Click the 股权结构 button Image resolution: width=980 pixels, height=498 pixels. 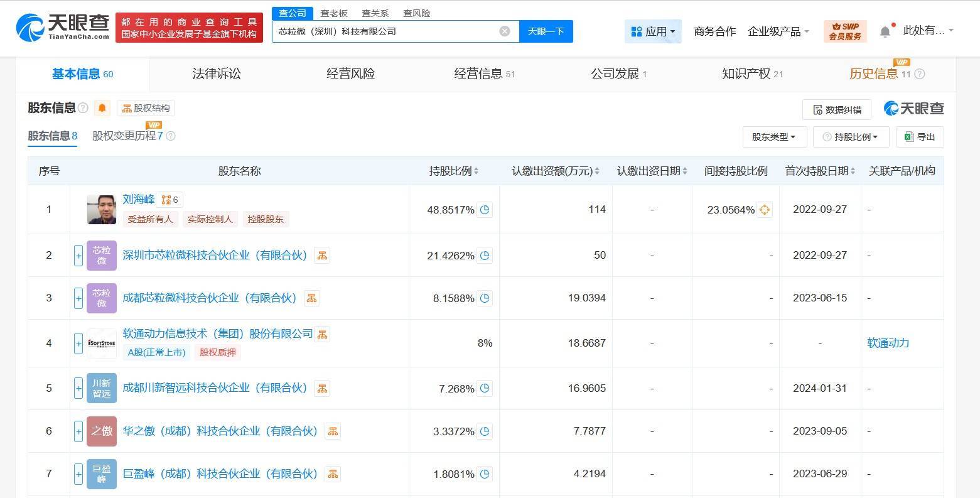(x=146, y=108)
